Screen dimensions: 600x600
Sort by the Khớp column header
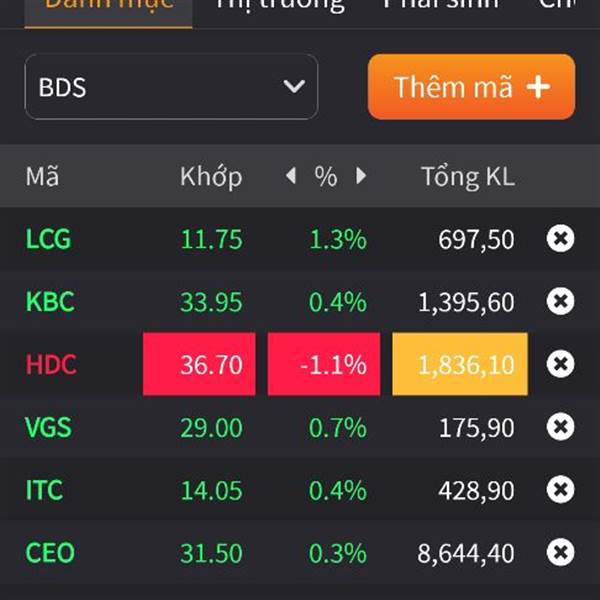[210, 177]
